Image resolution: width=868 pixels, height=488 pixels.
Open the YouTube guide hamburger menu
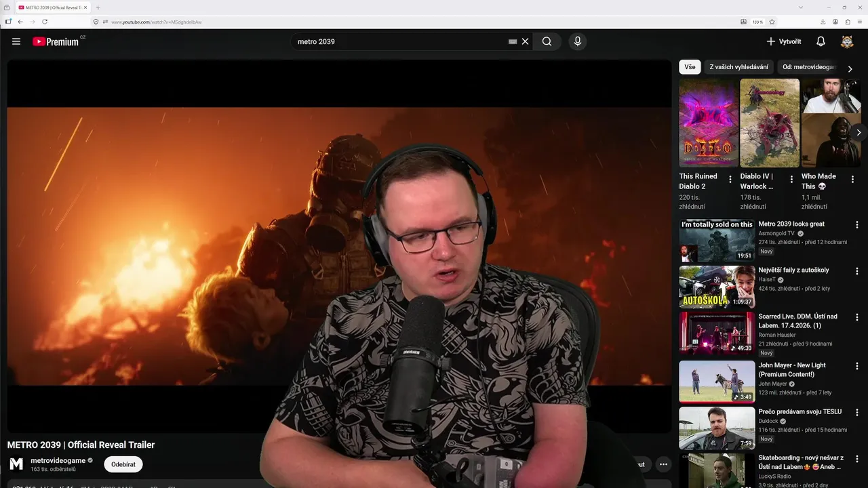tap(16, 41)
